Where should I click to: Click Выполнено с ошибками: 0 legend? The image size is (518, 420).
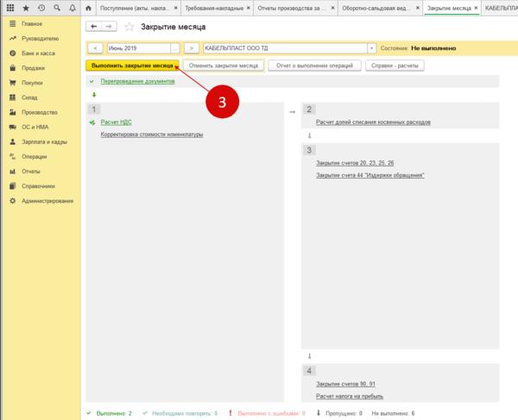(267, 413)
